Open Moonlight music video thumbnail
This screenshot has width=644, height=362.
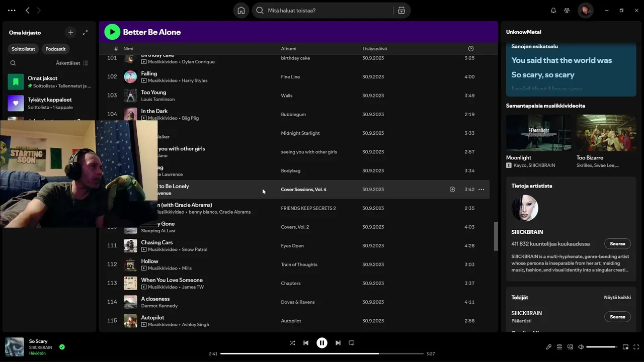click(x=538, y=133)
